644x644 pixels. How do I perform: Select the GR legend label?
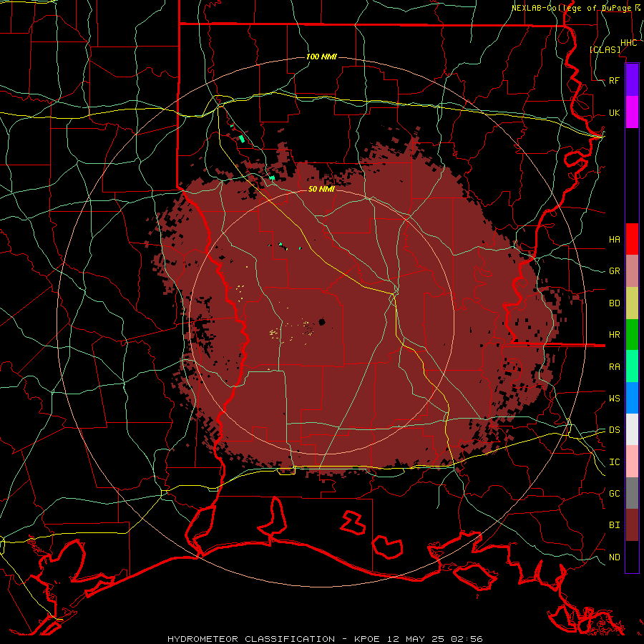[615, 271]
